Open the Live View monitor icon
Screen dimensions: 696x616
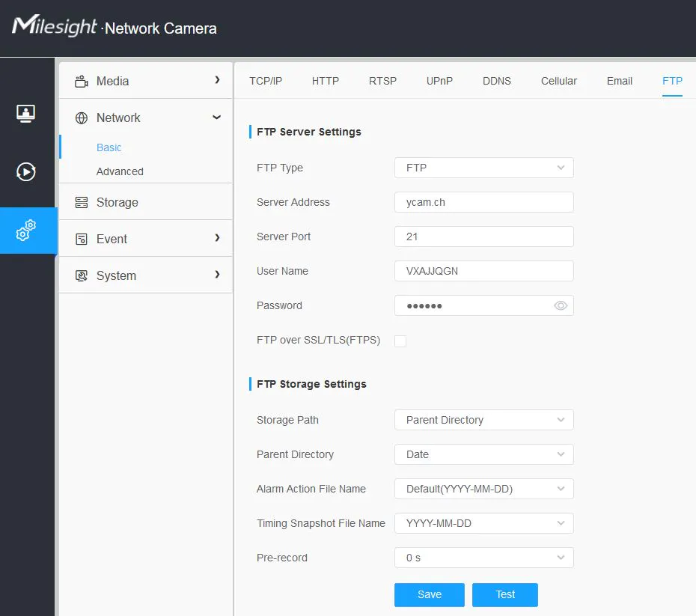tap(26, 114)
